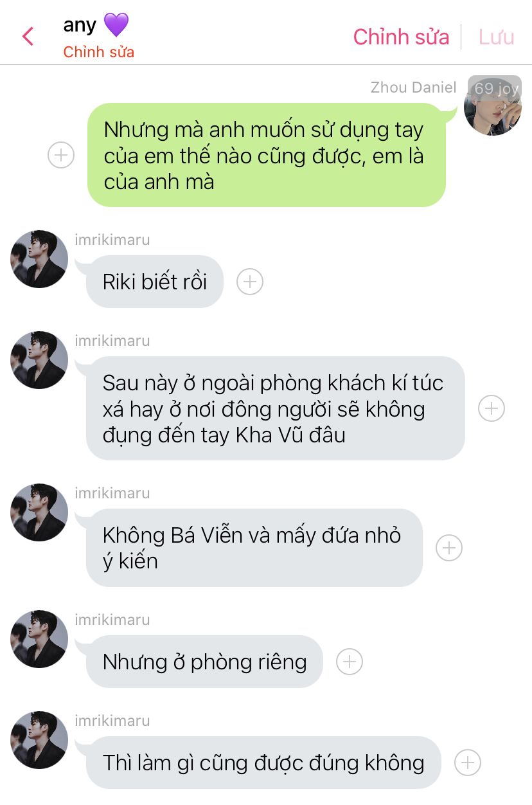Tap the 'Zhou Daniel' sender name

pos(413,87)
